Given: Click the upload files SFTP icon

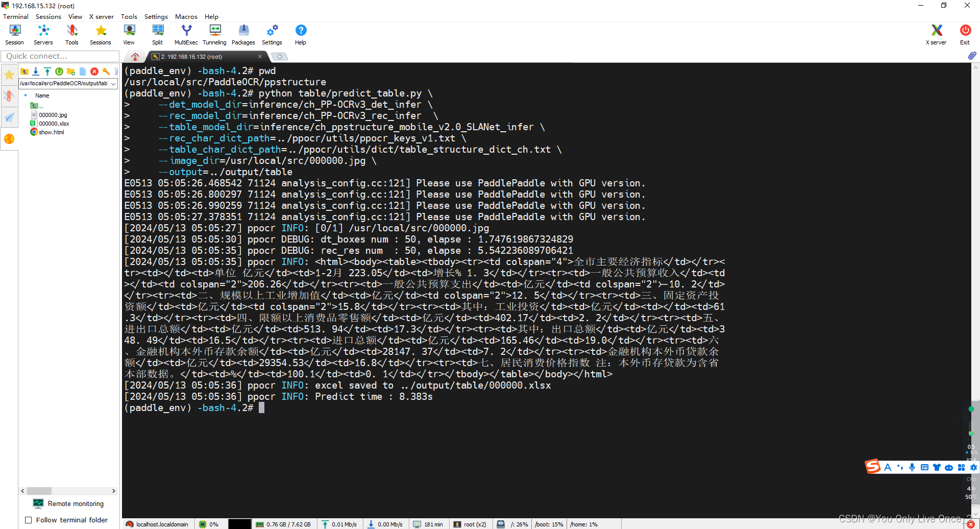Looking at the screenshot, I should (x=47, y=71).
